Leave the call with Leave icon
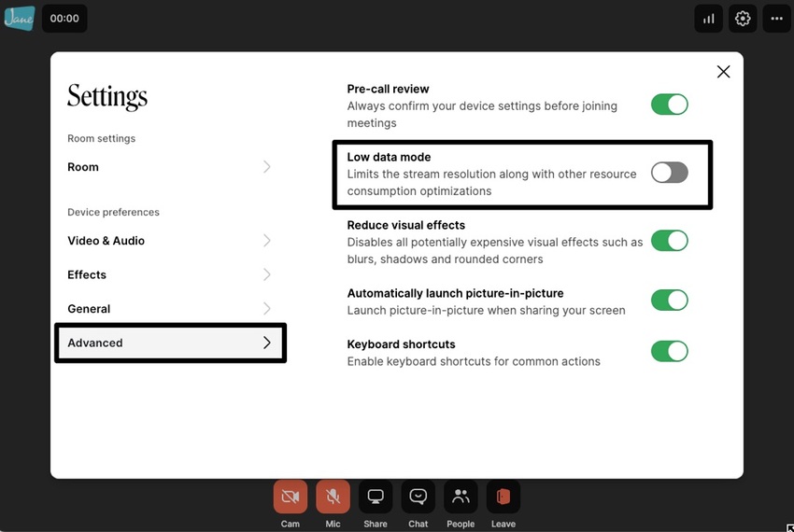The width and height of the screenshot is (794, 532). [503, 497]
